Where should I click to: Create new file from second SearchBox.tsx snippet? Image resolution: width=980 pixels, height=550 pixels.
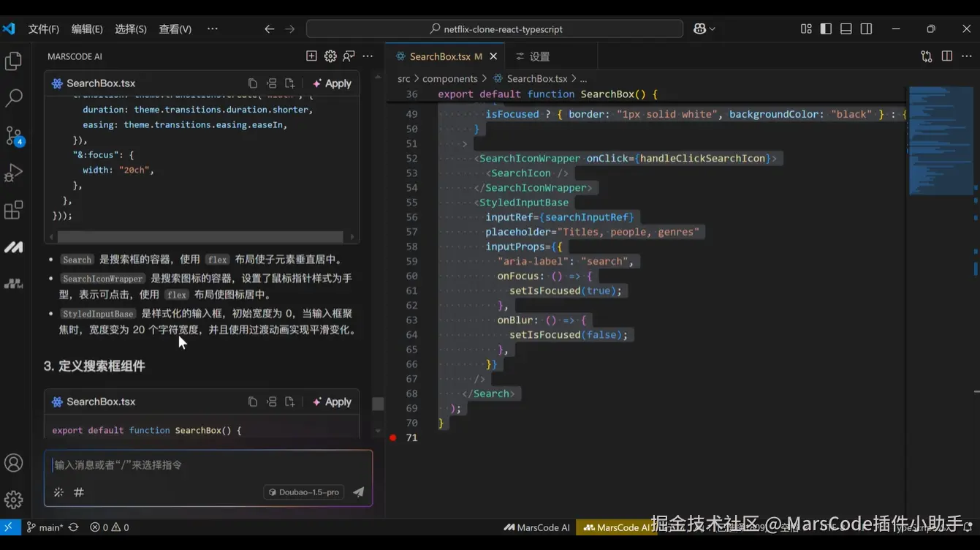(290, 402)
